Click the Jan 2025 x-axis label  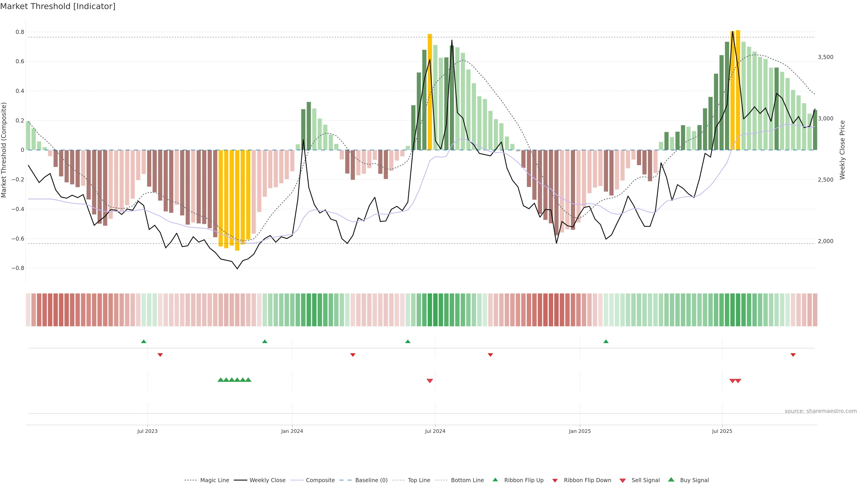[580, 431]
